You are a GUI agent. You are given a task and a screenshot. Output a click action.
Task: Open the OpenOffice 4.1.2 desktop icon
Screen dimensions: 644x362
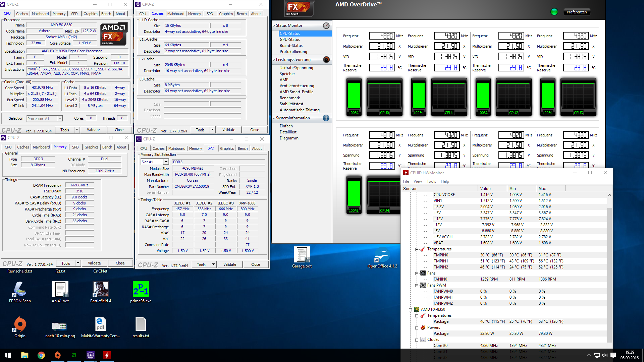tap(382, 255)
